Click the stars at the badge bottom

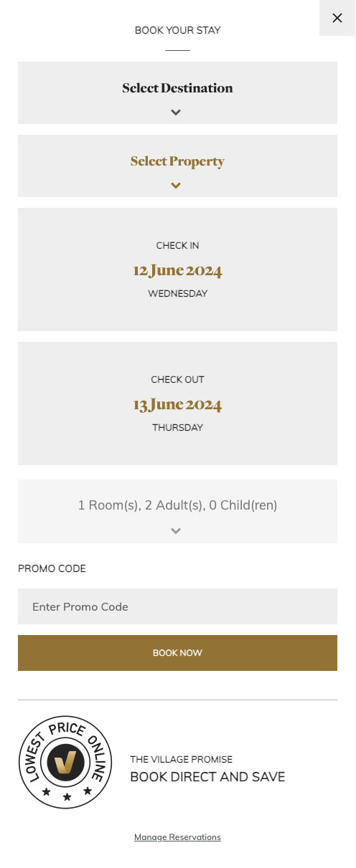(67, 793)
